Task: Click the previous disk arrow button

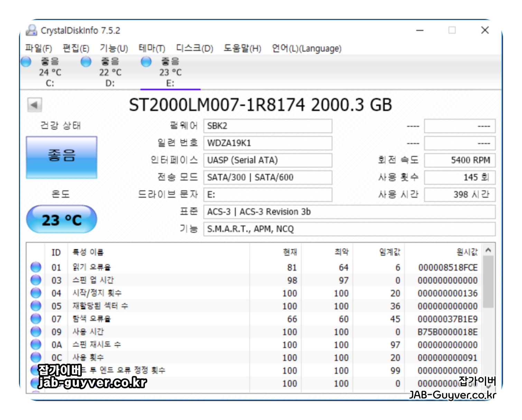Action: click(35, 105)
